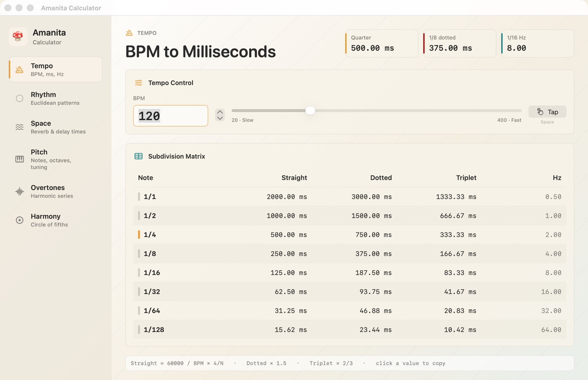Click the Space waves icon
588x380 pixels.
[x=19, y=127]
